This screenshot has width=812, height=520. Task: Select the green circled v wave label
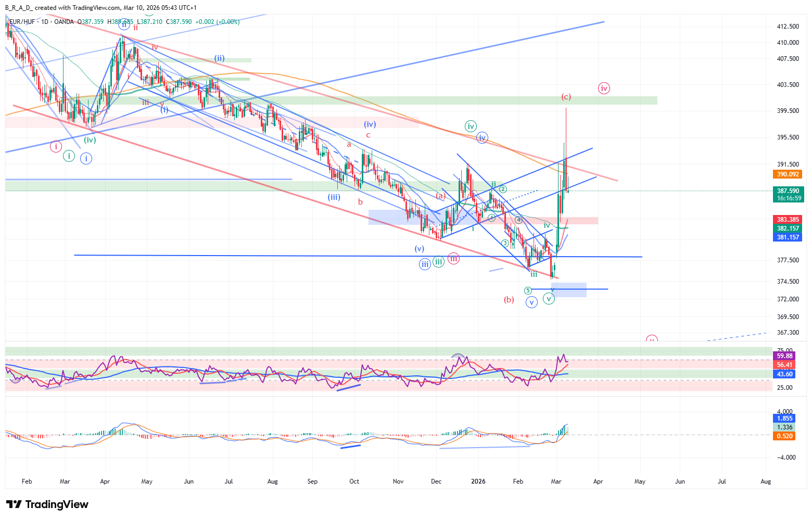click(x=549, y=299)
